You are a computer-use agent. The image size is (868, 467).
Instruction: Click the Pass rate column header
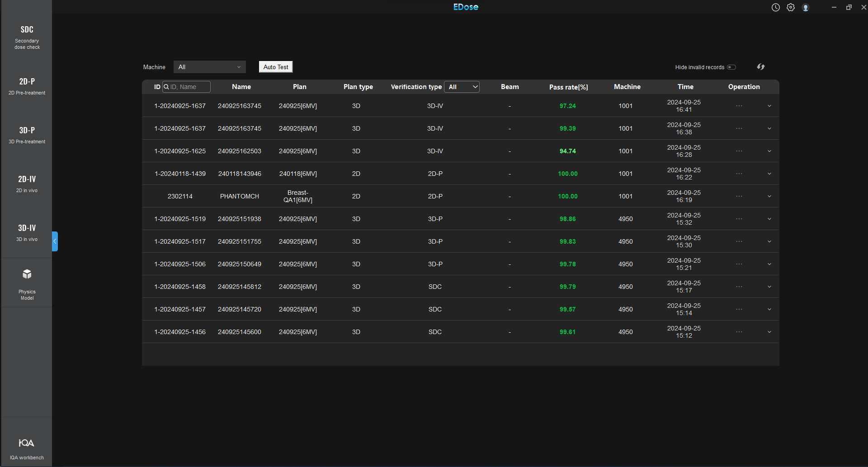568,87
